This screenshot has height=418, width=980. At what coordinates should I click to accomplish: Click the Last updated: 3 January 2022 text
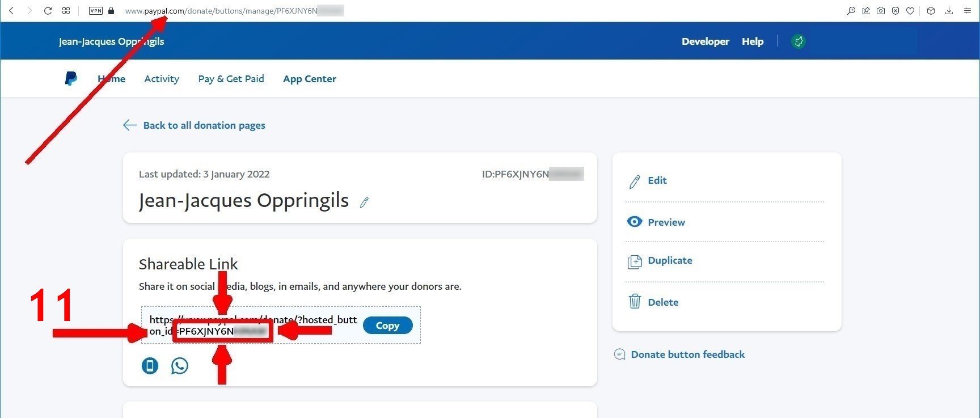(x=204, y=174)
